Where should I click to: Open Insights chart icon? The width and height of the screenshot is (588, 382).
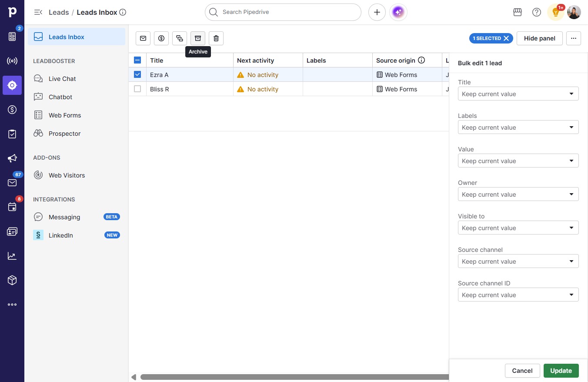[12, 256]
